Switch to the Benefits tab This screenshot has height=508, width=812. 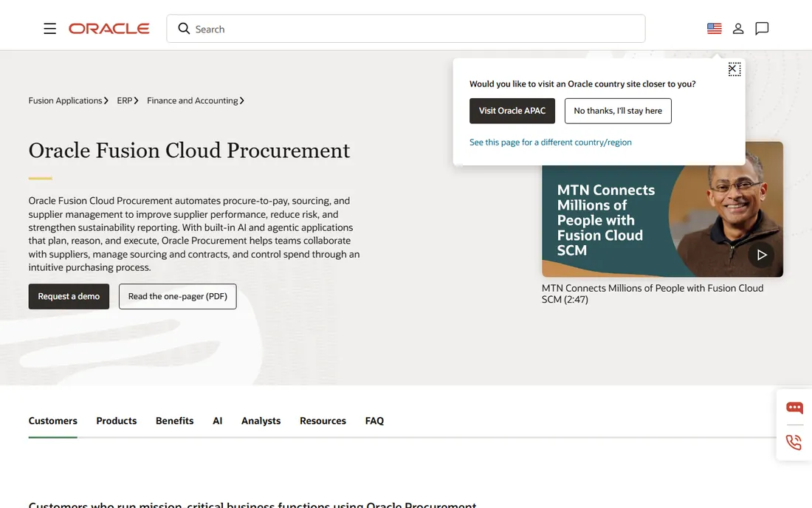tap(174, 420)
